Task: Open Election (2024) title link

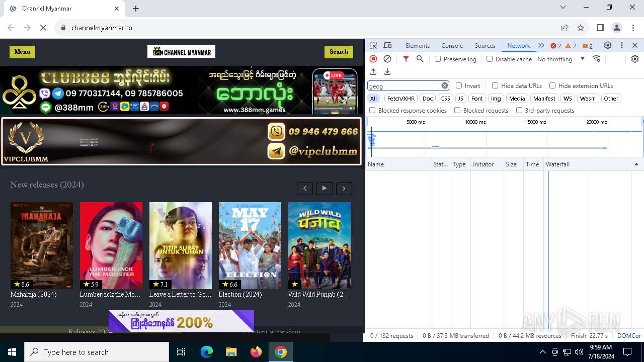Action: (x=240, y=295)
